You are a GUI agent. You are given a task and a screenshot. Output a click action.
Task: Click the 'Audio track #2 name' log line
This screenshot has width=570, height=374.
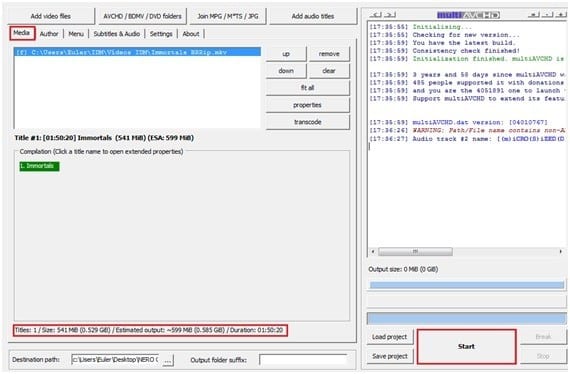click(467, 139)
